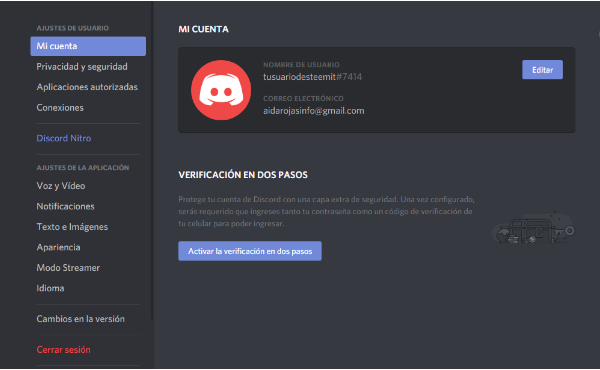600x370 pixels.
Task: Click the MI CUENTA heading
Action: pyautogui.click(x=203, y=29)
